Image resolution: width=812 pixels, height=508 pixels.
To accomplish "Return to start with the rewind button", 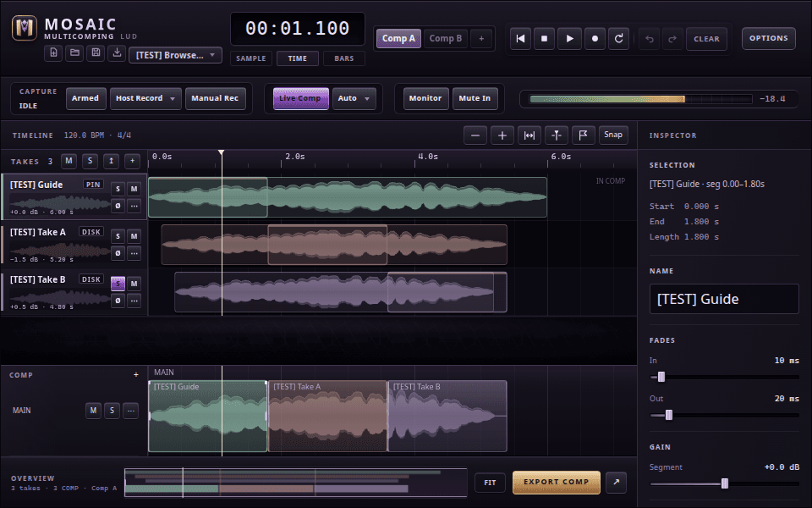I will coord(520,38).
